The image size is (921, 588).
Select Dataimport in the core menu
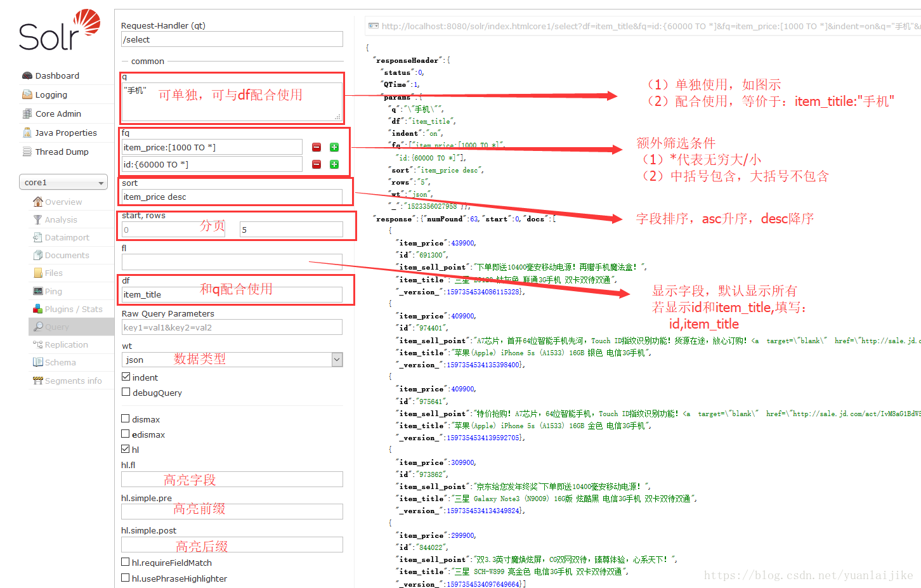coord(67,237)
